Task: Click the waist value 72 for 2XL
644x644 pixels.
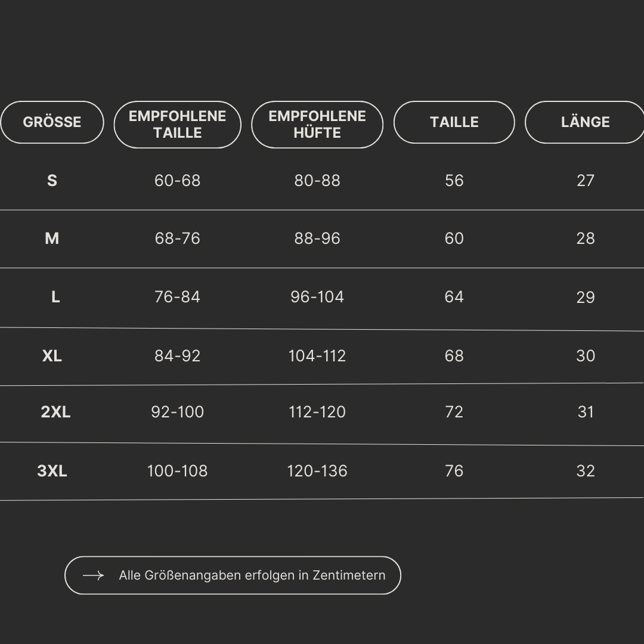Action: coord(454,412)
